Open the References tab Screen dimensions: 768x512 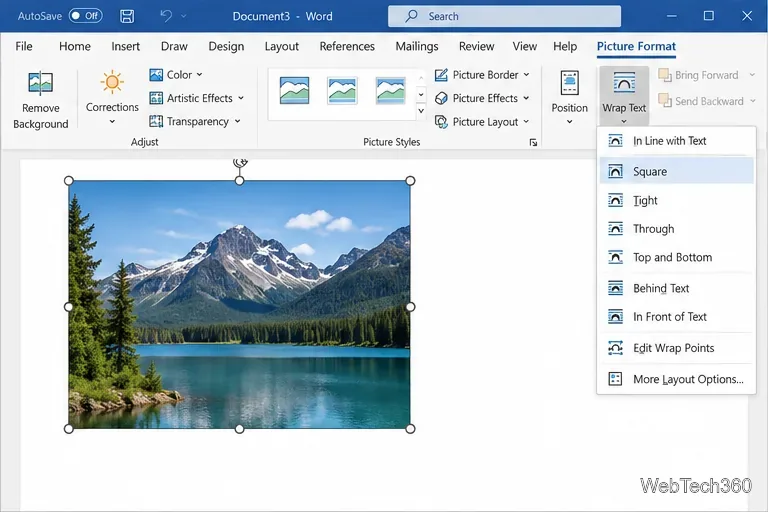[347, 47]
